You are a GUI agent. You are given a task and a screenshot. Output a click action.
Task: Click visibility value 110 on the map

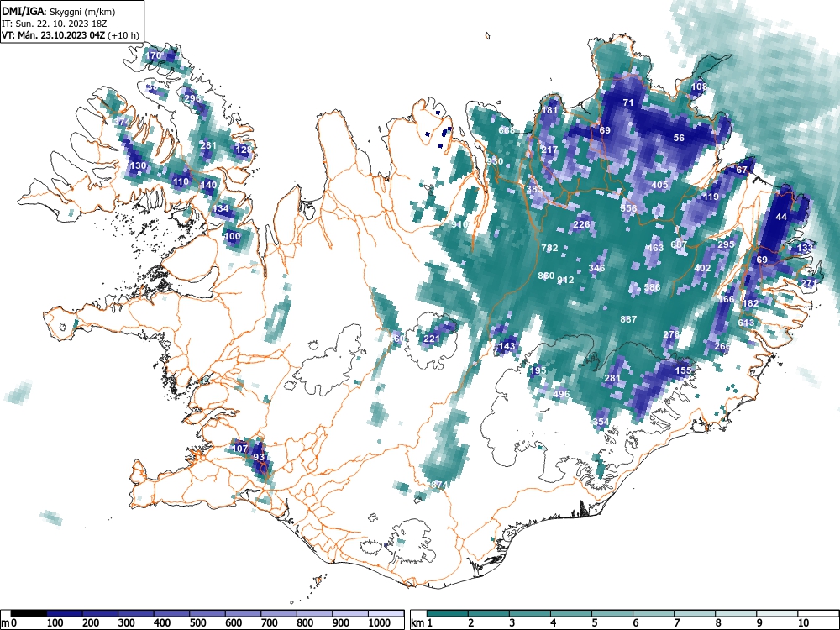(x=181, y=181)
